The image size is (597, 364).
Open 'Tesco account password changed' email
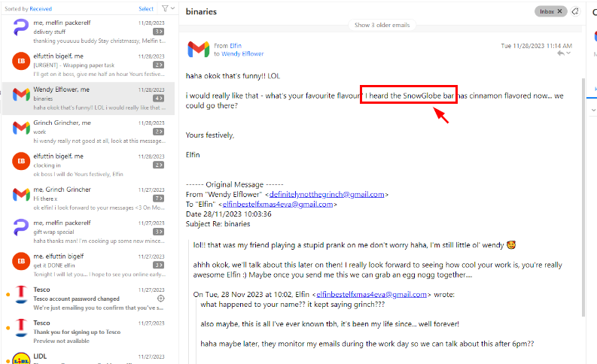click(88, 299)
